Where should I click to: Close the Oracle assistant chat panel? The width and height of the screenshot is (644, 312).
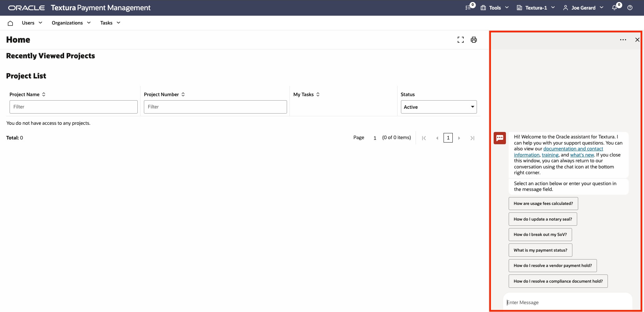point(637,40)
